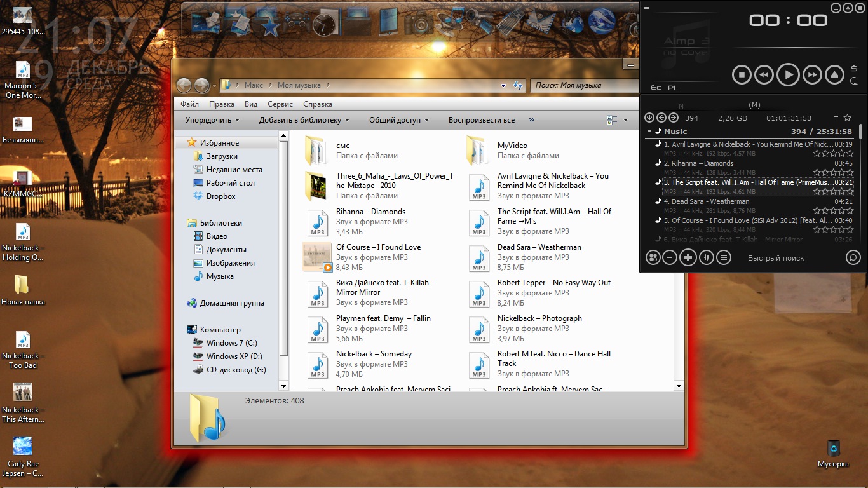Click the favorites star icon in AIMP playlist header

tap(847, 118)
